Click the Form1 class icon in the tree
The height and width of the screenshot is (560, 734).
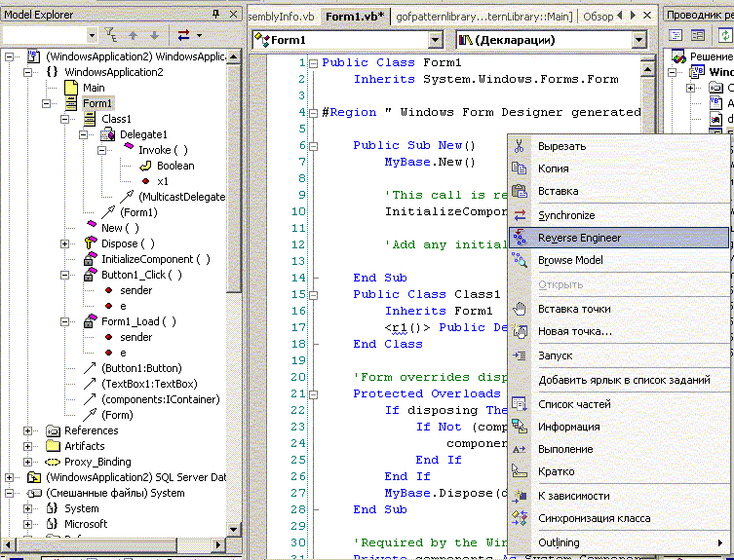click(71, 103)
